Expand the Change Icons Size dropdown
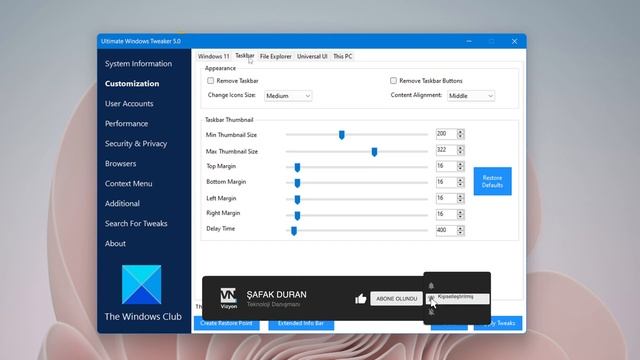640x360 pixels. pyautogui.click(x=288, y=96)
